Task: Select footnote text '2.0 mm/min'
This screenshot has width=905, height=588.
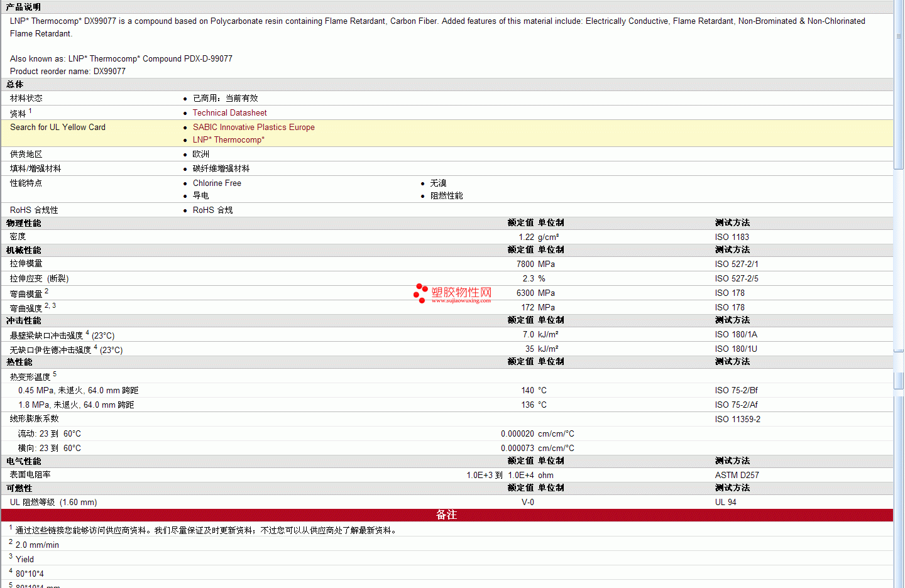Action: point(37,545)
